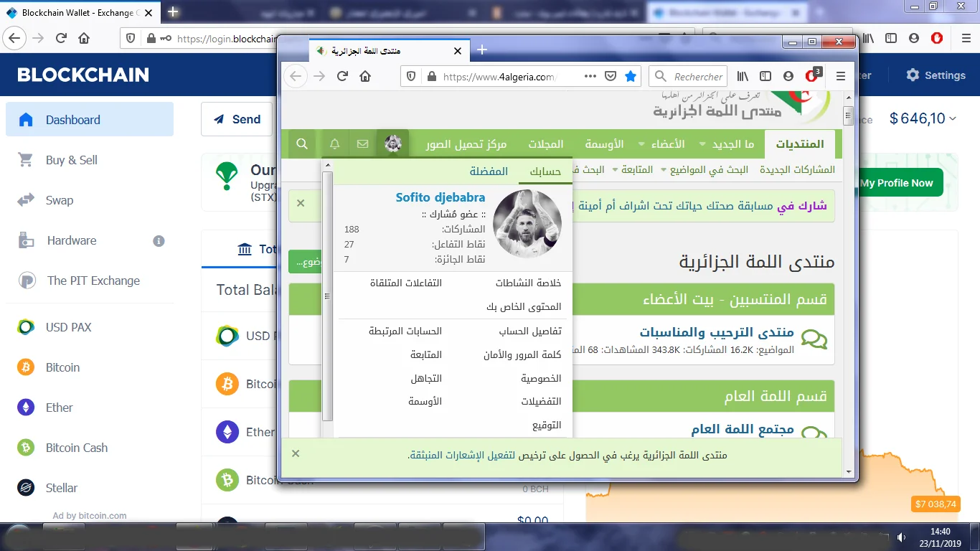Expand the wallet balance dropdown chevron
The width and height of the screenshot is (980, 551).
click(952, 119)
